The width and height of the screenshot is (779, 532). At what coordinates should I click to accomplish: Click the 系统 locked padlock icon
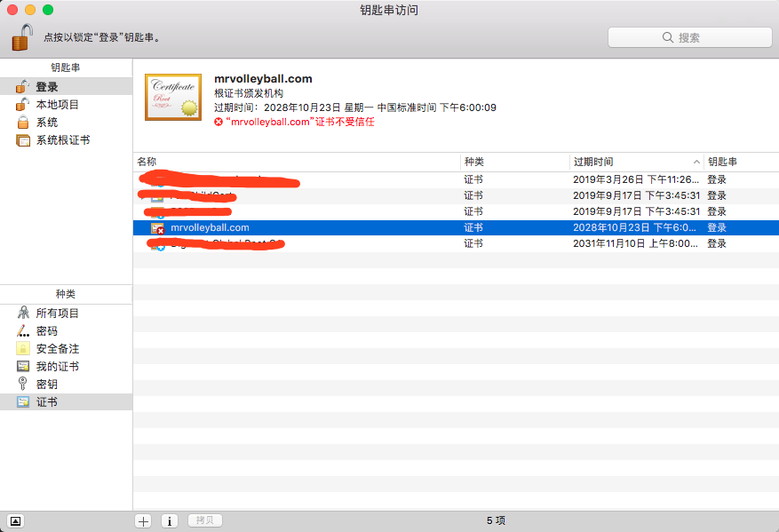click(x=23, y=123)
